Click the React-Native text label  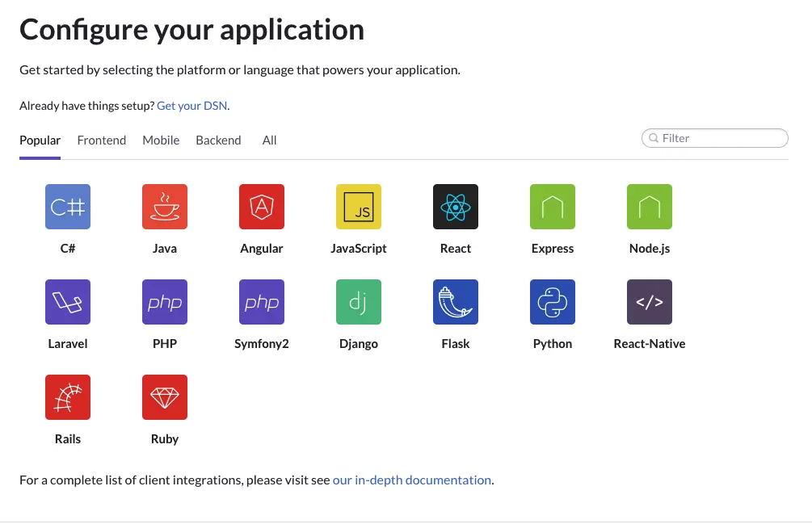pos(650,343)
